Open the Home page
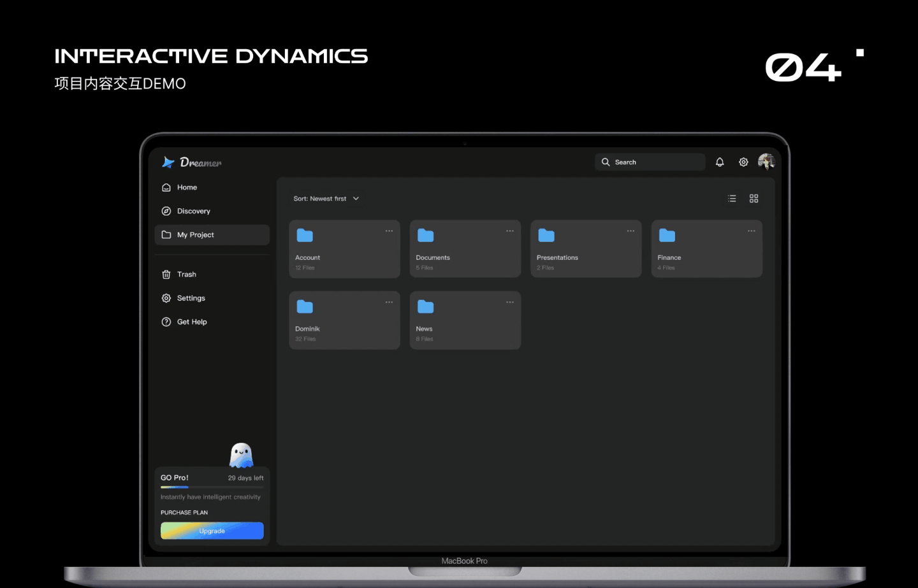Screen dimensions: 918x588 pyautogui.click(x=212, y=187)
